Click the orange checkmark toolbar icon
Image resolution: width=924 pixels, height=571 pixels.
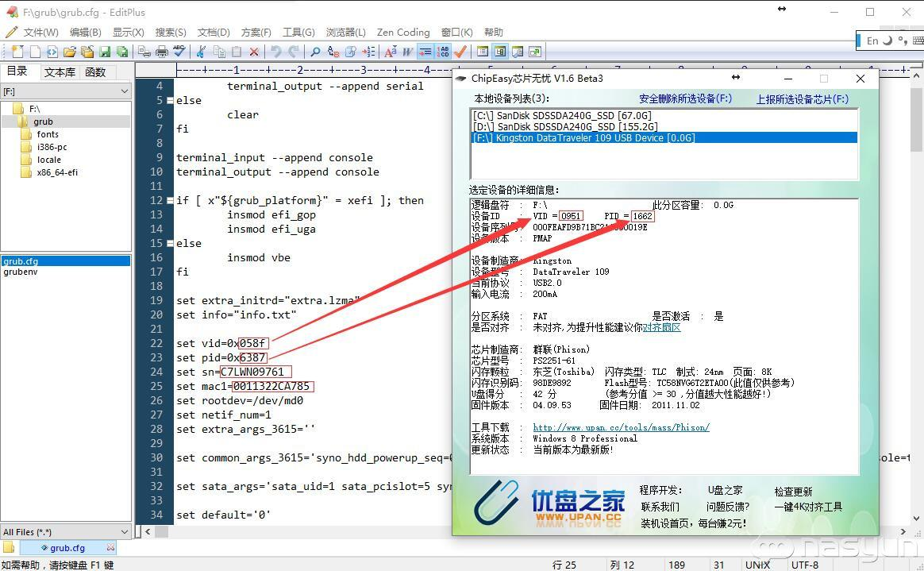tap(460, 52)
